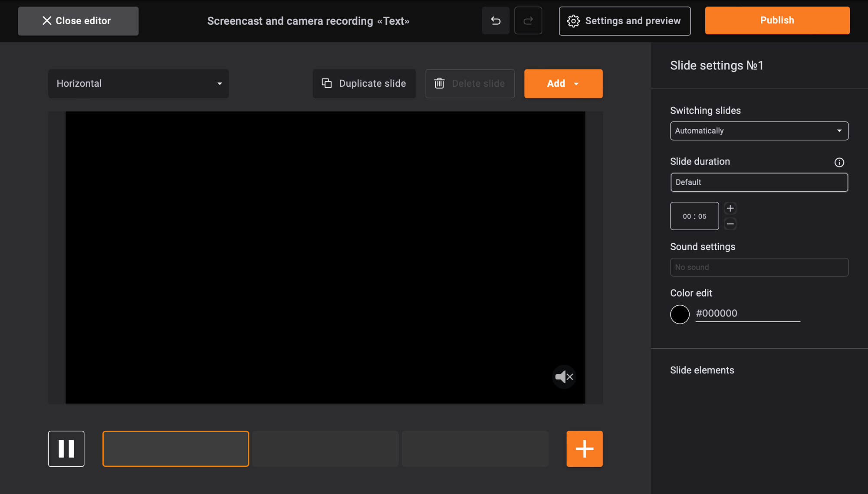Undo the last action
This screenshot has height=494, width=868.
496,20
